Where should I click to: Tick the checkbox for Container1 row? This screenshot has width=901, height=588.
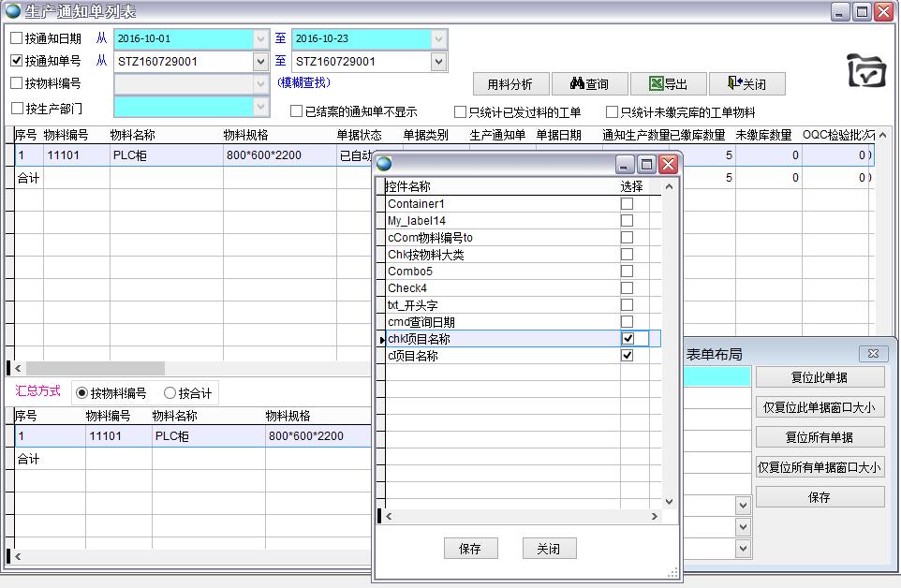point(628,204)
